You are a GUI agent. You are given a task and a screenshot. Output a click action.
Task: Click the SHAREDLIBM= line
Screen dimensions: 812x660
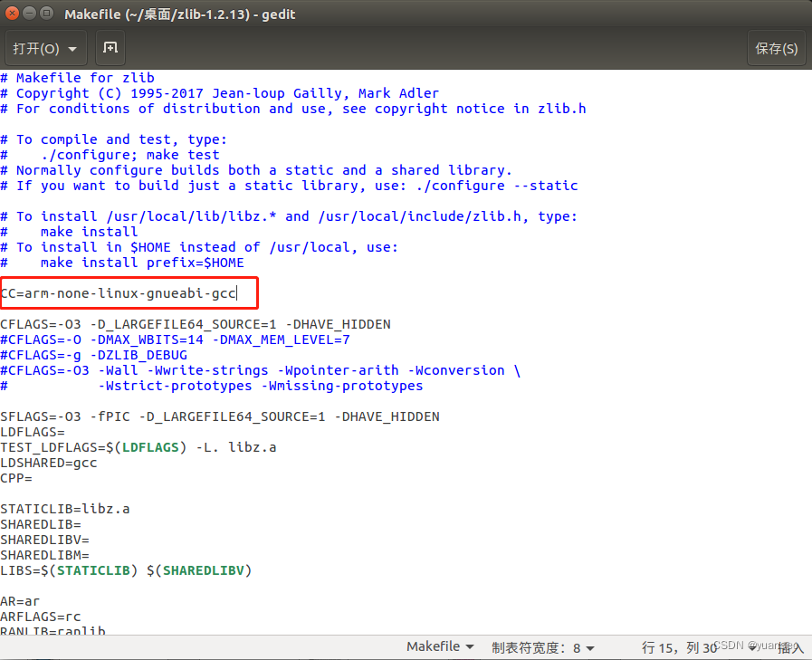click(44, 555)
